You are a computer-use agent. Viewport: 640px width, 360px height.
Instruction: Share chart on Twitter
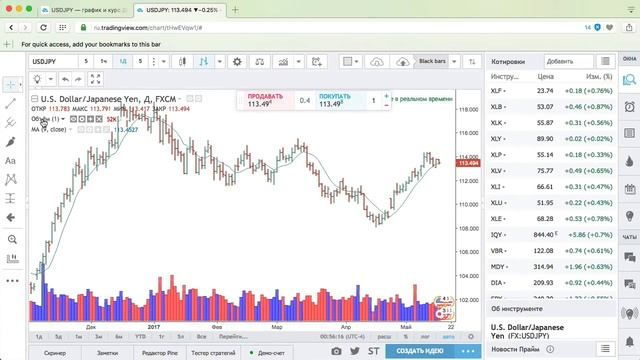pyautogui.click(x=355, y=351)
